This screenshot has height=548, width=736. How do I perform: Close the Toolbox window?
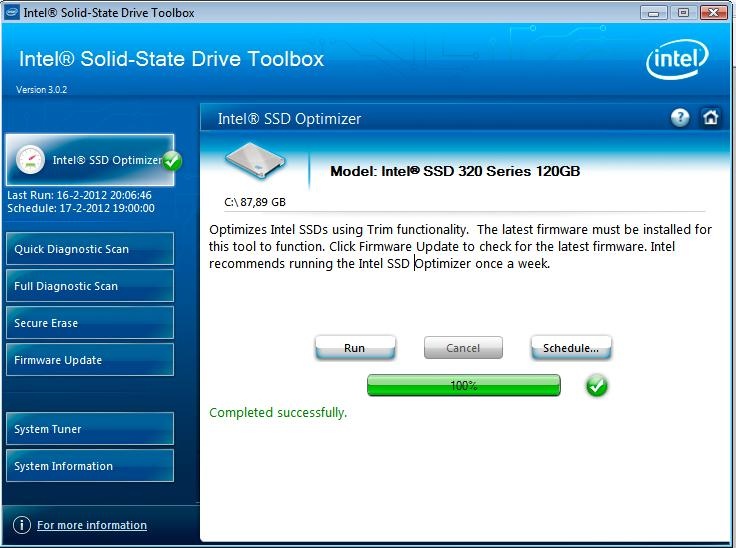[713, 13]
